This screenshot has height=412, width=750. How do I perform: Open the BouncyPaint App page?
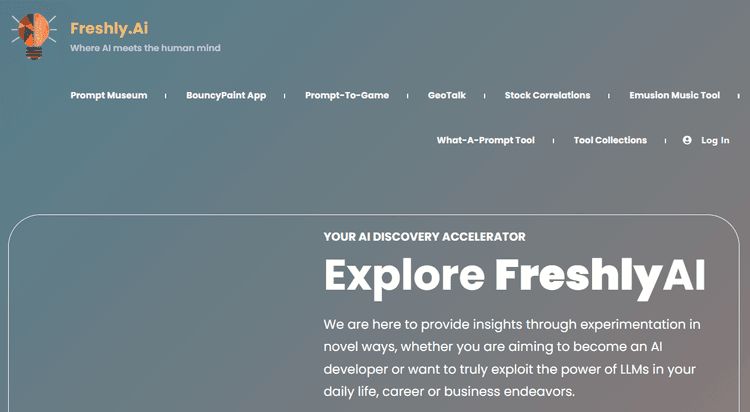click(x=226, y=95)
